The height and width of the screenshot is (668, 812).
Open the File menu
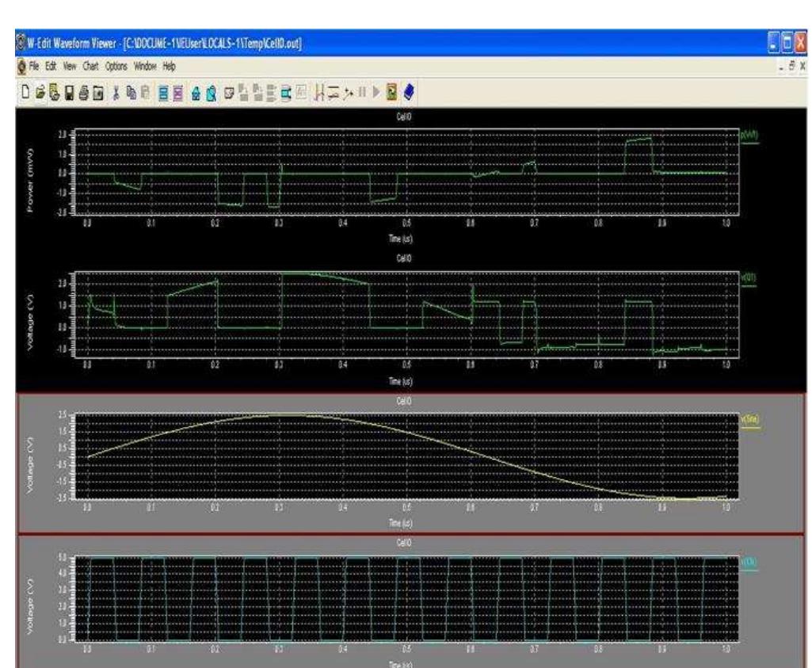34,67
